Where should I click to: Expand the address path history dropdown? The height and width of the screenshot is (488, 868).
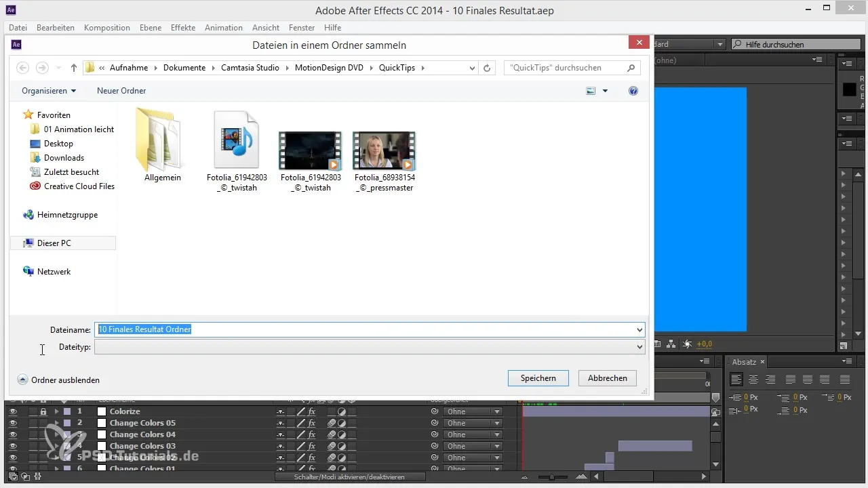473,68
